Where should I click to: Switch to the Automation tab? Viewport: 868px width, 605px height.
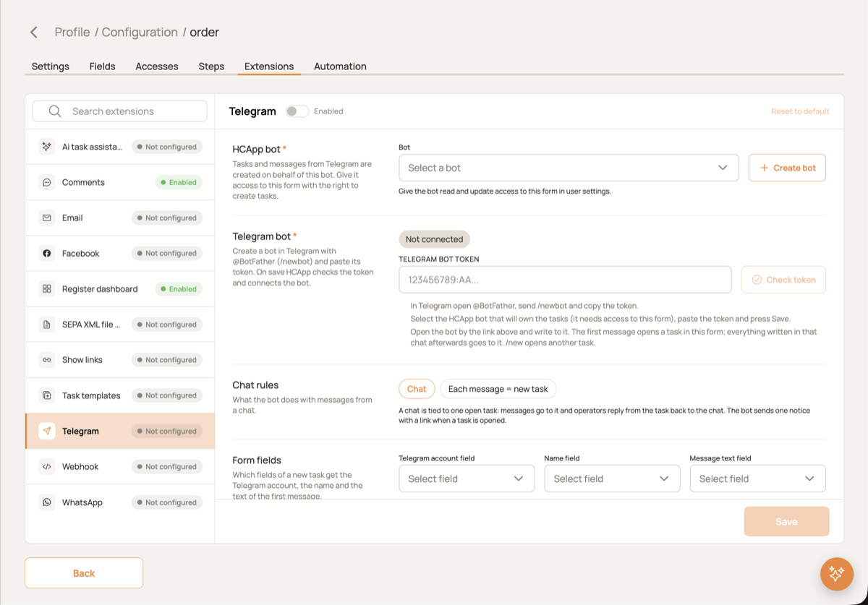click(340, 66)
